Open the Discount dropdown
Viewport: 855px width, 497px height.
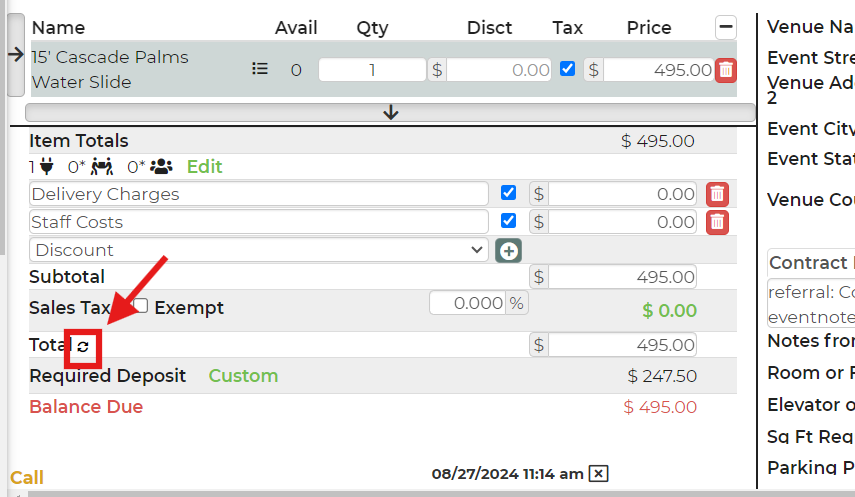[259, 250]
